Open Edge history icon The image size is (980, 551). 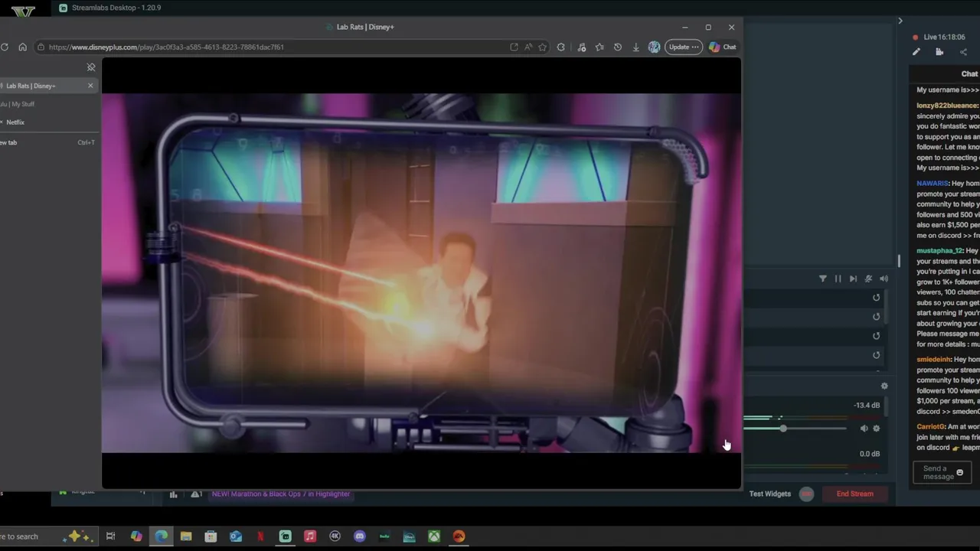pyautogui.click(x=618, y=47)
